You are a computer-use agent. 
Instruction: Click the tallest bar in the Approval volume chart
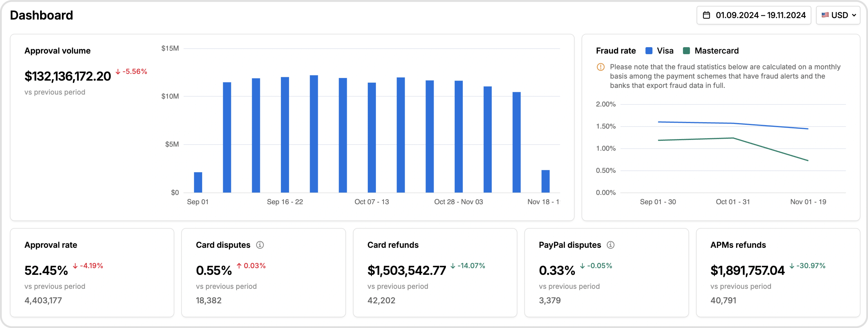[314, 135]
